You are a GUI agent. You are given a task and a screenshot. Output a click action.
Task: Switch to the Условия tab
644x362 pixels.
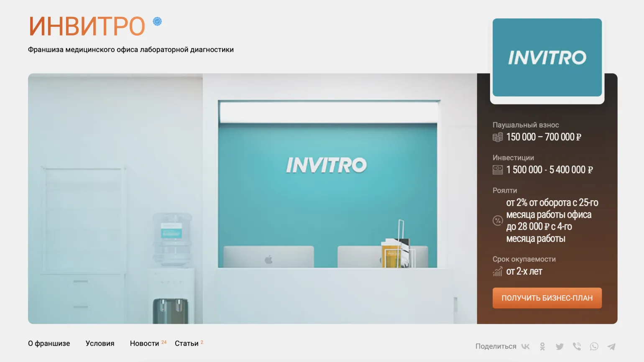coord(100,344)
